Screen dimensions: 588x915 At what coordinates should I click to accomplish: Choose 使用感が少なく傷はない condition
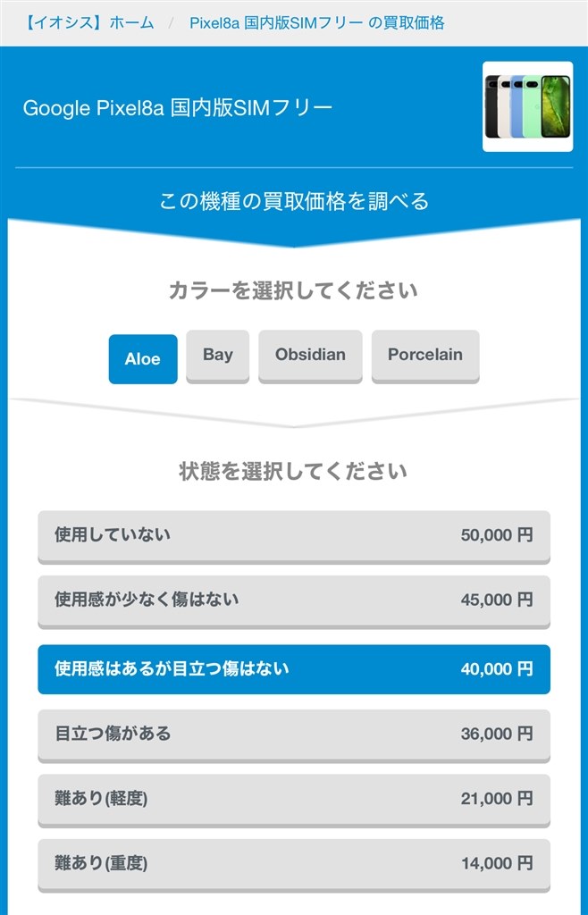click(x=294, y=601)
